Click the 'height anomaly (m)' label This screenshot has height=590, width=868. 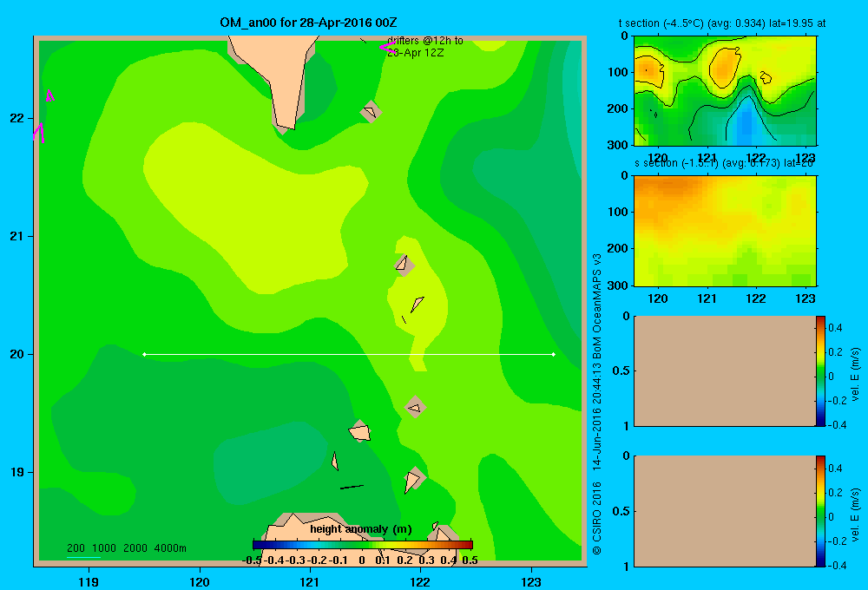click(x=361, y=529)
